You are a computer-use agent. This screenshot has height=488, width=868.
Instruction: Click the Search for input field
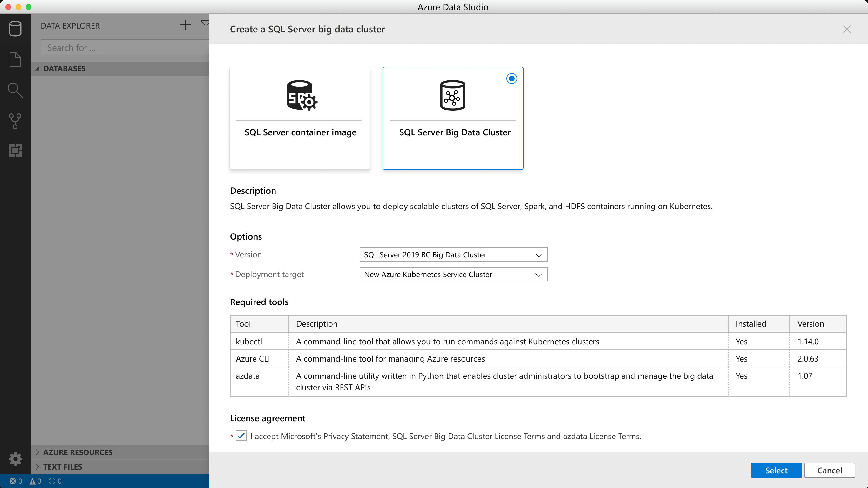click(x=125, y=47)
